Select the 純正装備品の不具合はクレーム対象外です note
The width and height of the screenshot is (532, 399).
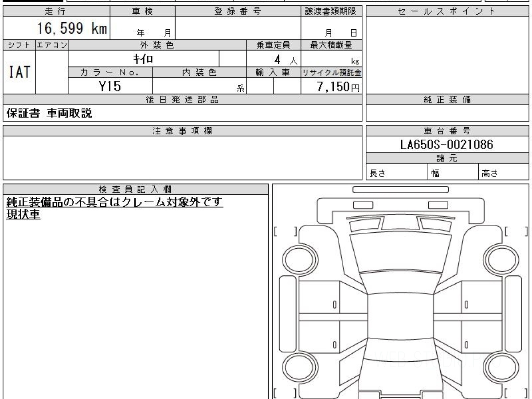pos(114,202)
